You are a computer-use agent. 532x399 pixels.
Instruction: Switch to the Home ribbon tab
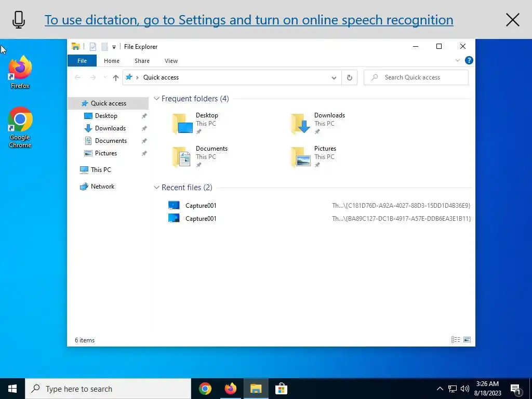[x=112, y=61]
